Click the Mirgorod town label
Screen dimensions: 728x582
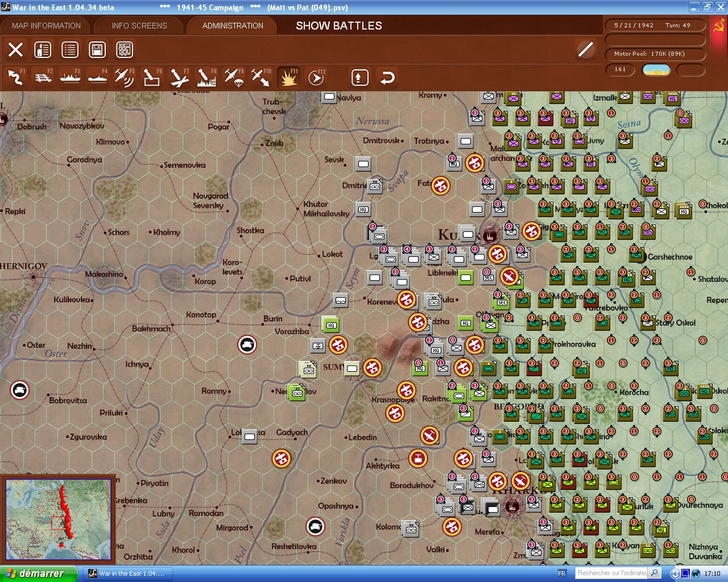232,528
